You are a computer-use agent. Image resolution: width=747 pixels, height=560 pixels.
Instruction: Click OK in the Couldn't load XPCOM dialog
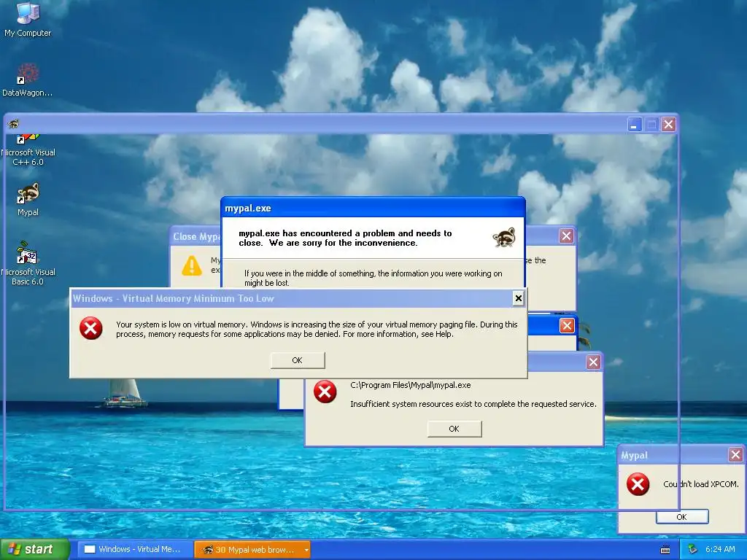click(682, 517)
